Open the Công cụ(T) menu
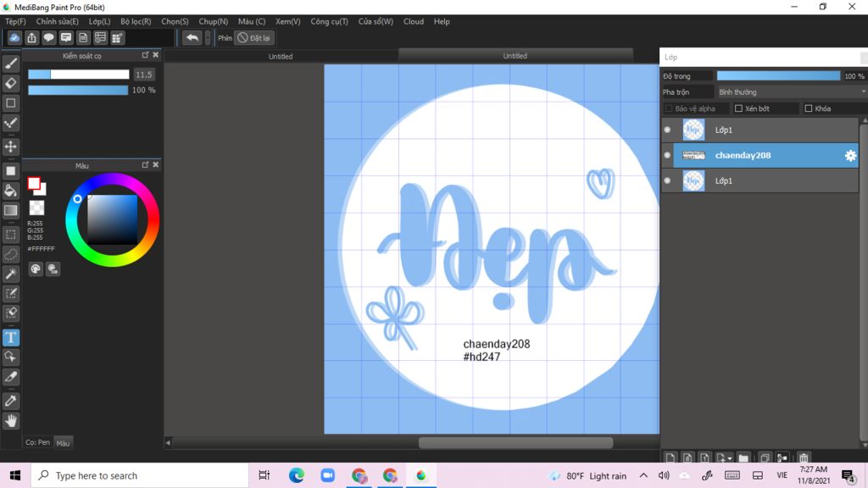 [330, 21]
